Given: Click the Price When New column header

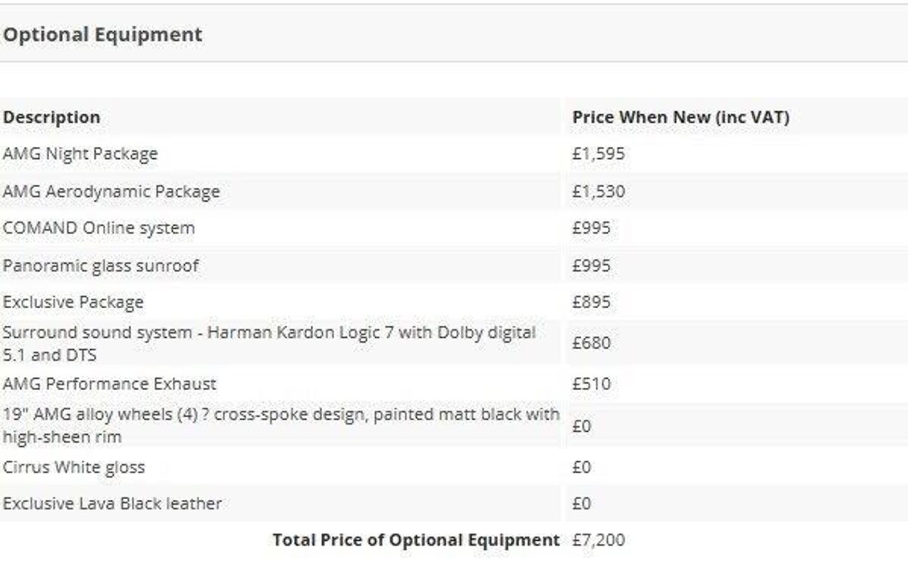Looking at the screenshot, I should [x=680, y=117].
